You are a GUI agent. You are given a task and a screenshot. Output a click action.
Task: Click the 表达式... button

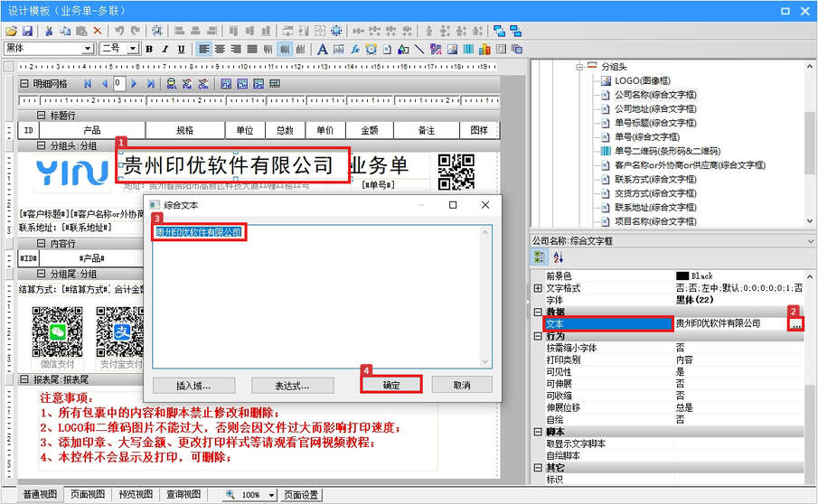click(292, 386)
